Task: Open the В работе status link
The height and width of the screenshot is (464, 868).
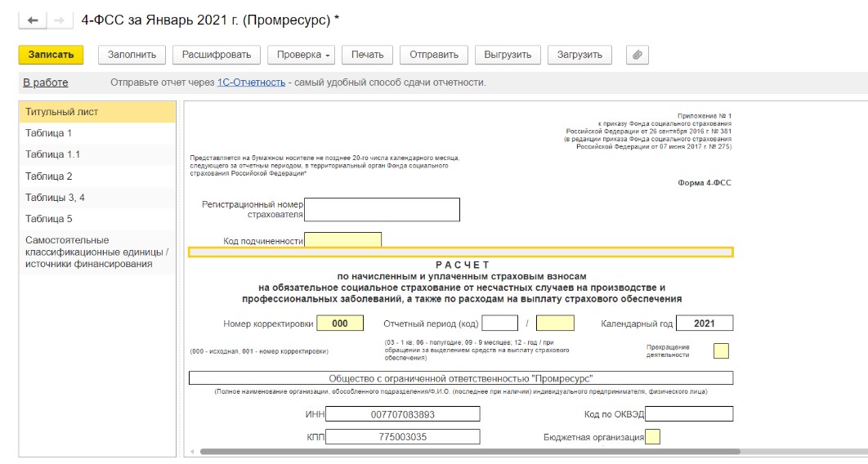Action: (46, 83)
